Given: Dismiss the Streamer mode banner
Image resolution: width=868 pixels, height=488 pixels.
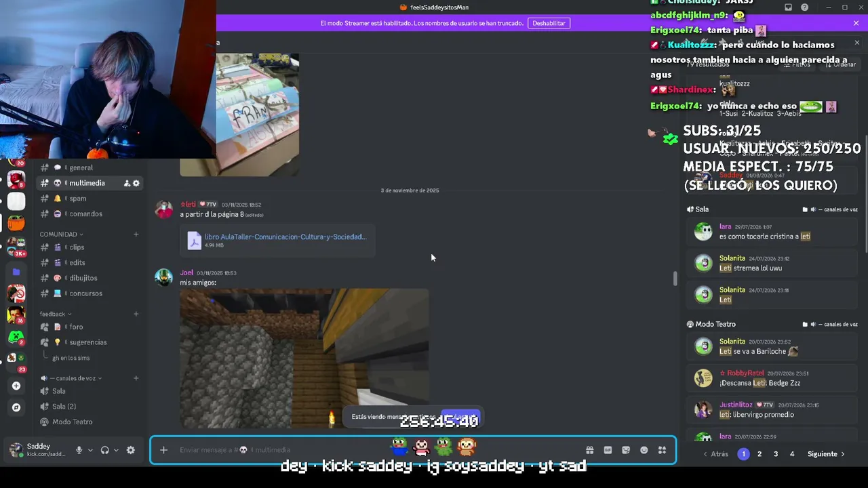Looking at the screenshot, I should coord(856,23).
